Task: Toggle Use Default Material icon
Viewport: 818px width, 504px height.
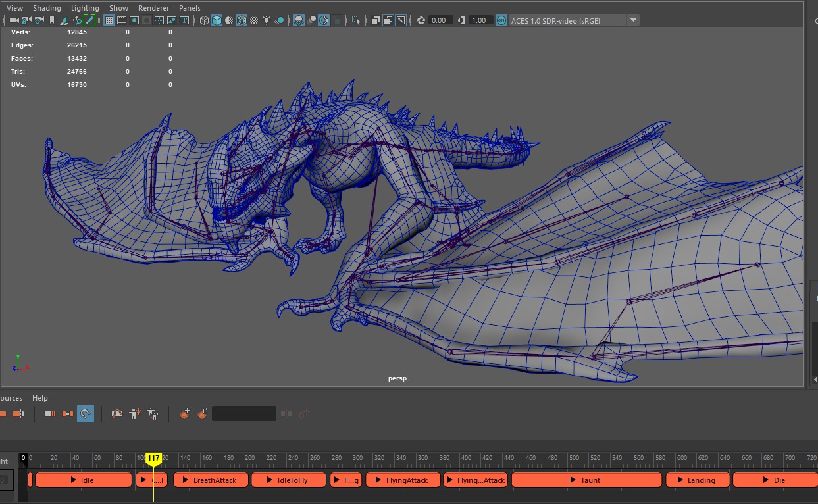Action: point(229,20)
